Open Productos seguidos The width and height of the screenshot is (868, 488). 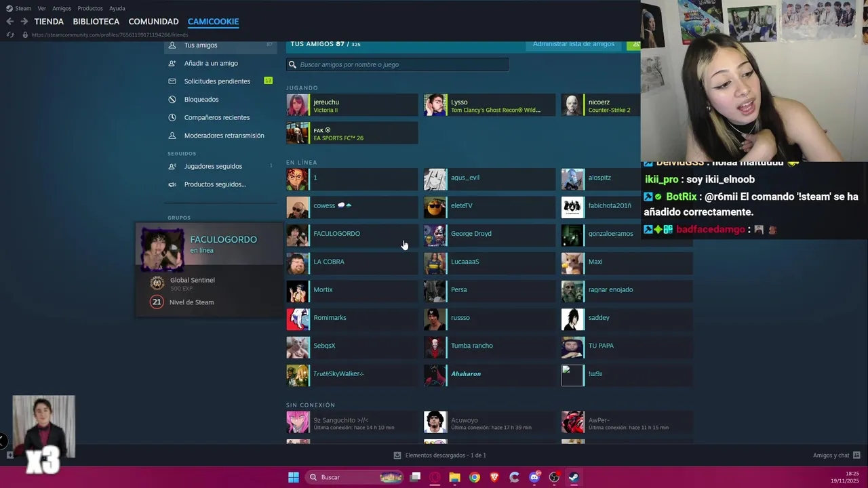point(220,184)
